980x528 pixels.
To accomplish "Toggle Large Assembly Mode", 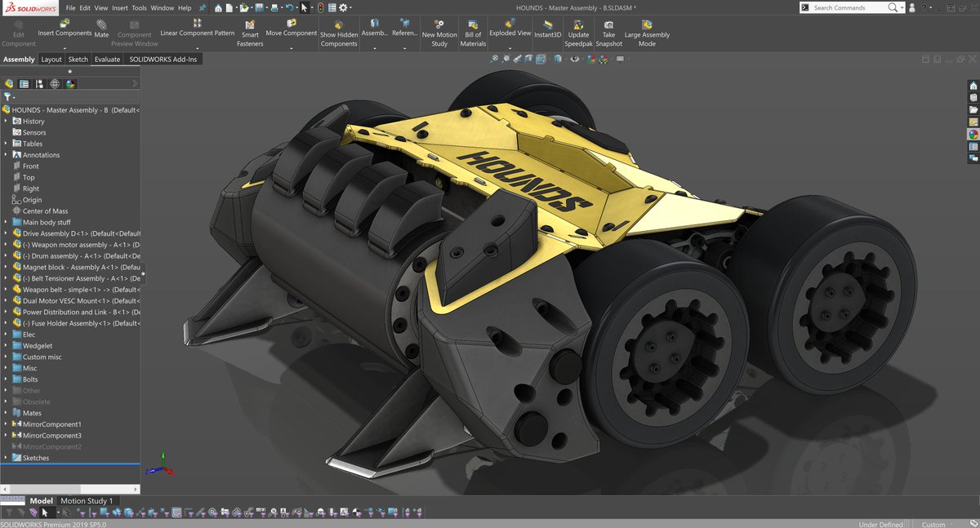I will click(647, 34).
